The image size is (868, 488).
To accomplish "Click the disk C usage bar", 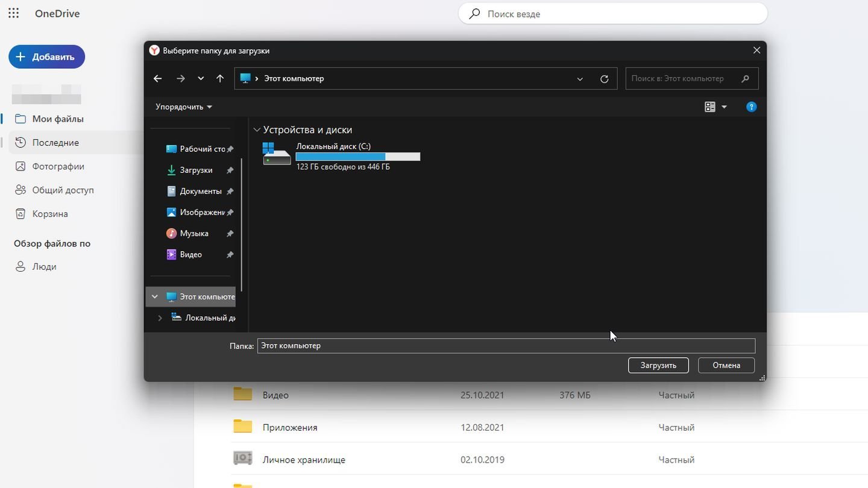I will (x=358, y=157).
